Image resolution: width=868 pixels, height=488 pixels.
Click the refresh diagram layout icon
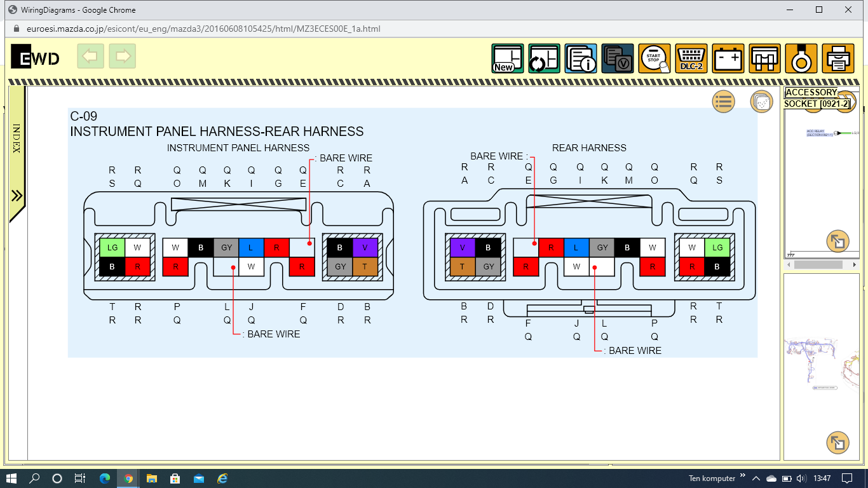point(544,59)
